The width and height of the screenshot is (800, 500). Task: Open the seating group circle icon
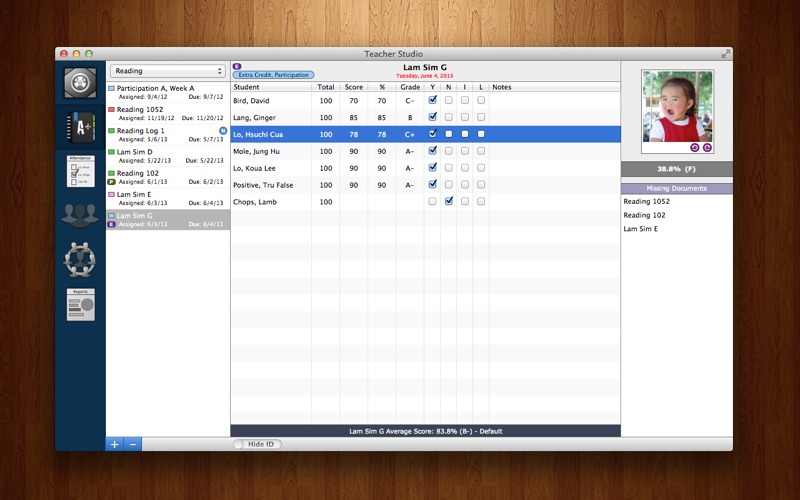coord(80,259)
